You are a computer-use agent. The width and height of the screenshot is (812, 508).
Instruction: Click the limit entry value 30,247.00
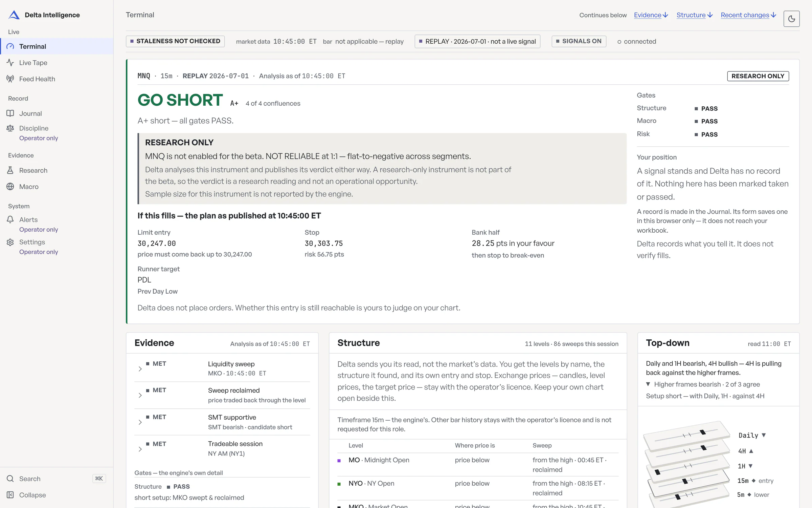(x=157, y=244)
